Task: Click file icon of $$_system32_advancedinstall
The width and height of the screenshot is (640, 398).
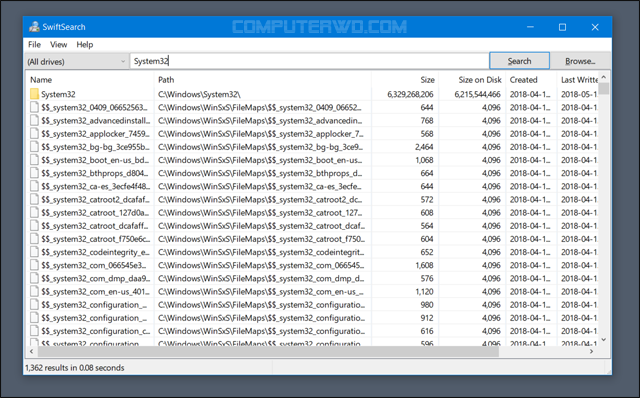Action: [x=34, y=120]
